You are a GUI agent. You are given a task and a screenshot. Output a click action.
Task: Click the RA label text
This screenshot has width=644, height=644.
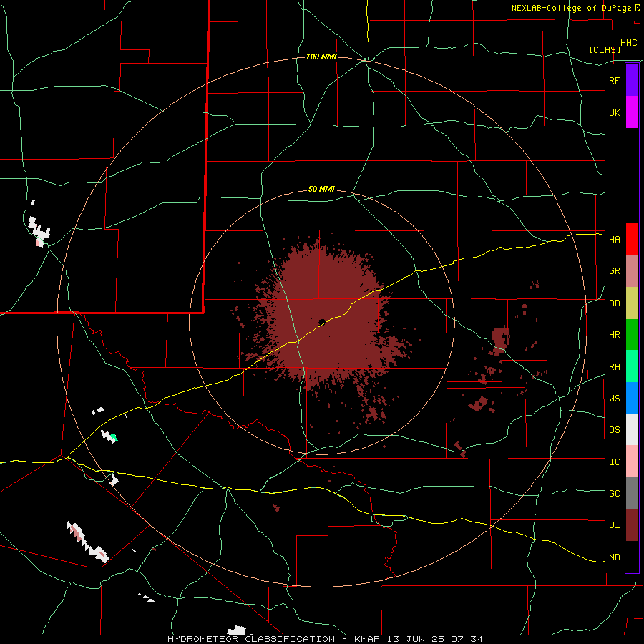[x=614, y=367]
